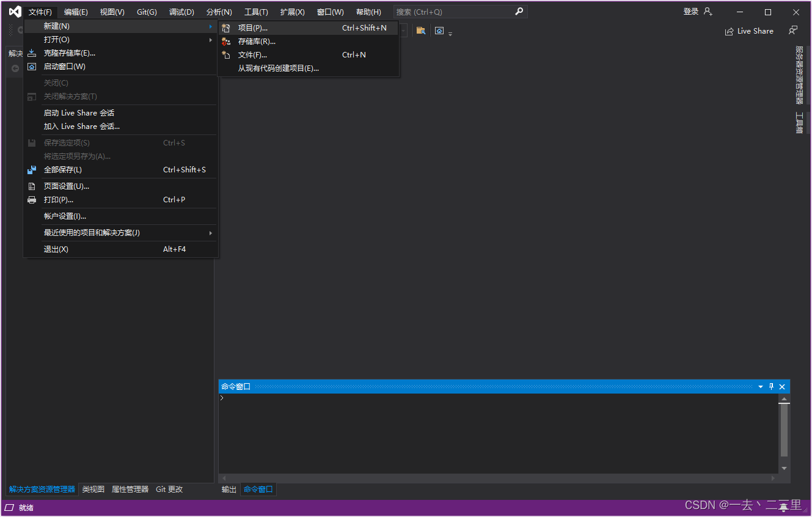Image resolution: width=812 pixels, height=517 pixels.
Task: Switch to the 类视图 tab
Action: (93, 490)
